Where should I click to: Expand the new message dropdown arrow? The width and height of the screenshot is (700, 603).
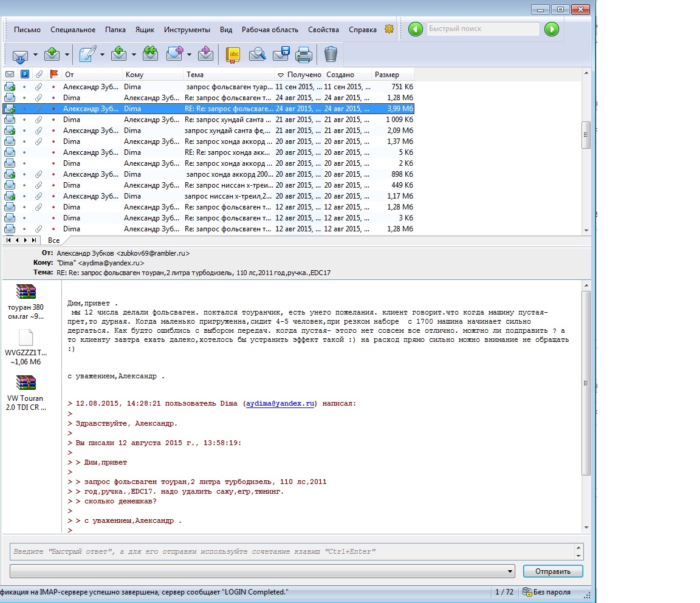coord(102,55)
